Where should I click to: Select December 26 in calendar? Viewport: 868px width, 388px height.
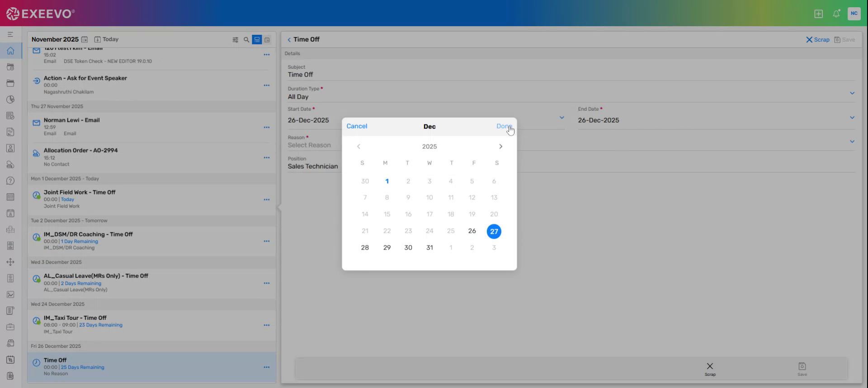(x=472, y=231)
